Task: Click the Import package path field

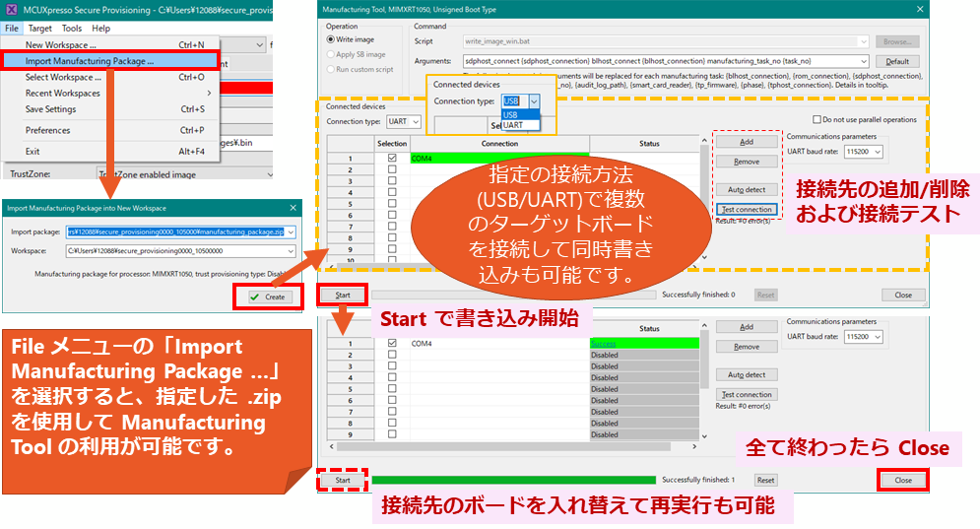Action: 174,232
